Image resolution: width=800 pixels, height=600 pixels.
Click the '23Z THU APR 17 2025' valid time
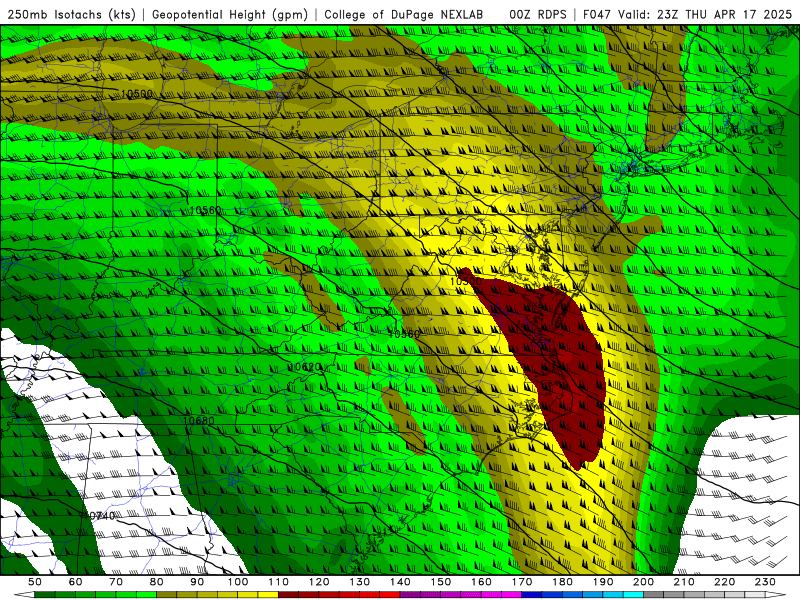[x=724, y=14]
